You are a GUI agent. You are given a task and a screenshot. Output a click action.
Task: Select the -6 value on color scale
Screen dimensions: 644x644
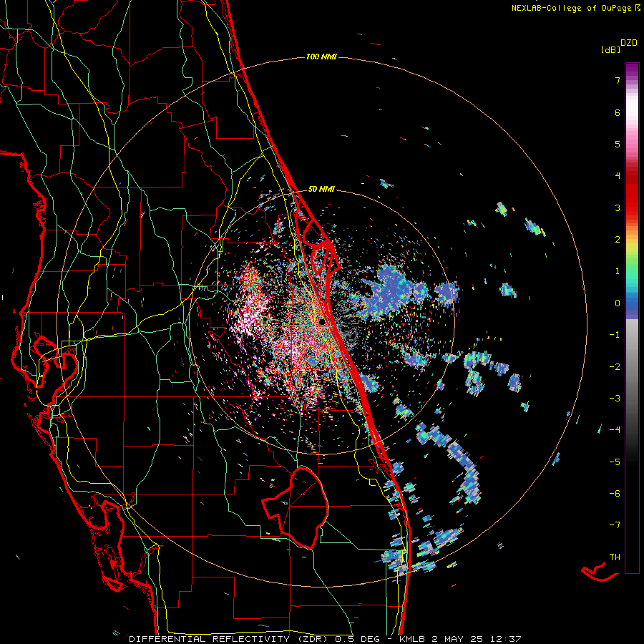tap(615, 494)
